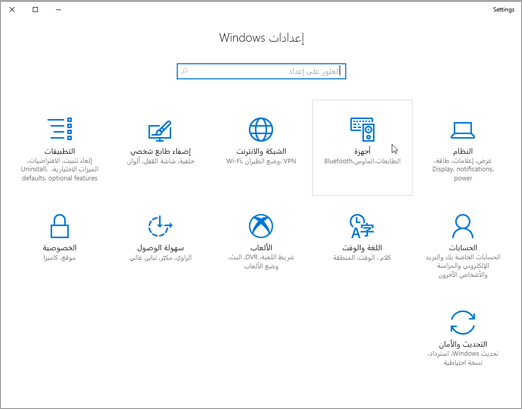Open the Update & Security refresh icon
This screenshot has height=409, width=522.
click(463, 323)
